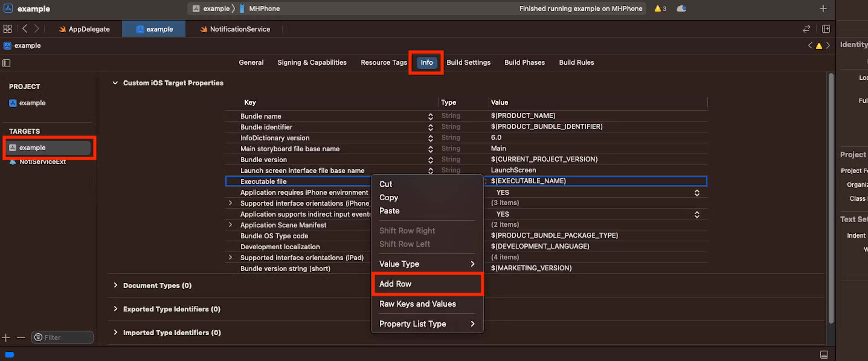Expand the Document Types section
This screenshot has width=868, height=361.
click(x=116, y=285)
